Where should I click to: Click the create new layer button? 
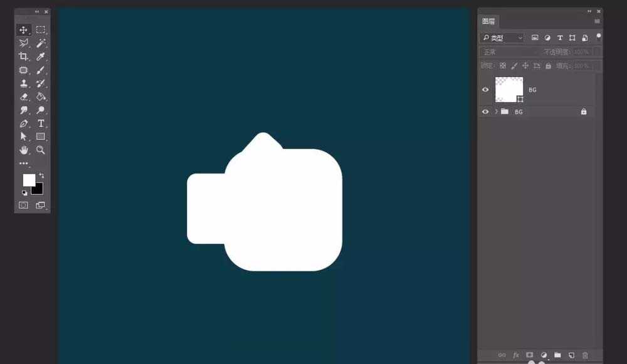click(571, 355)
